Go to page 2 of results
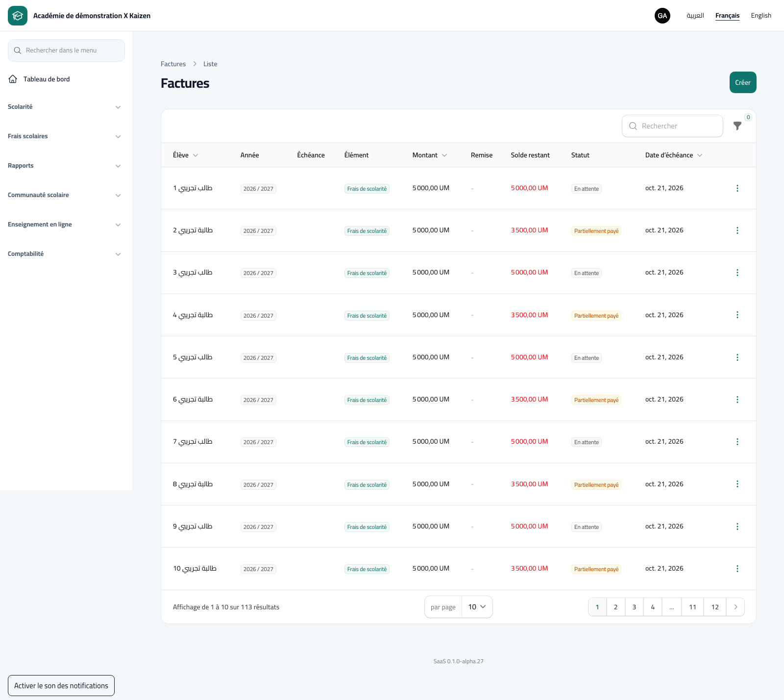Screen dimensions: 784x700 (x=616, y=607)
